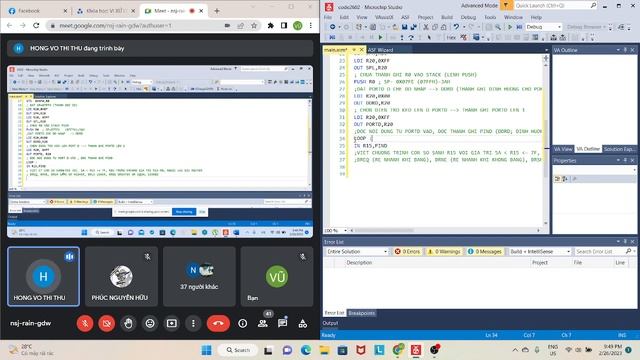The image size is (640, 360).
Task: Click the present now button in Meet
Action: tap(171, 323)
